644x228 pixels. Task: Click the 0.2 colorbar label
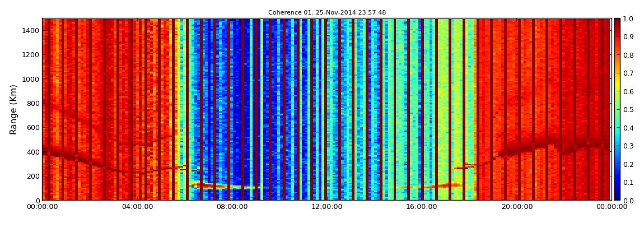[x=629, y=164]
